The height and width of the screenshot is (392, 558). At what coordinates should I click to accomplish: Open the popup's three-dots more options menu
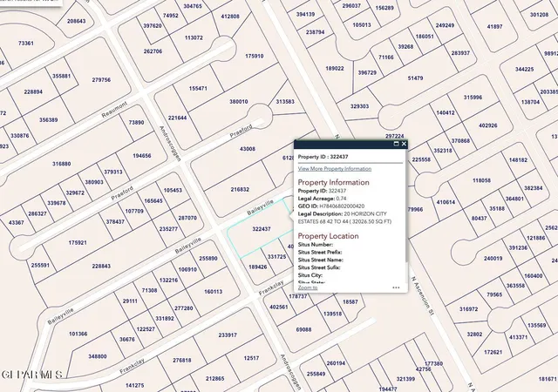396,287
